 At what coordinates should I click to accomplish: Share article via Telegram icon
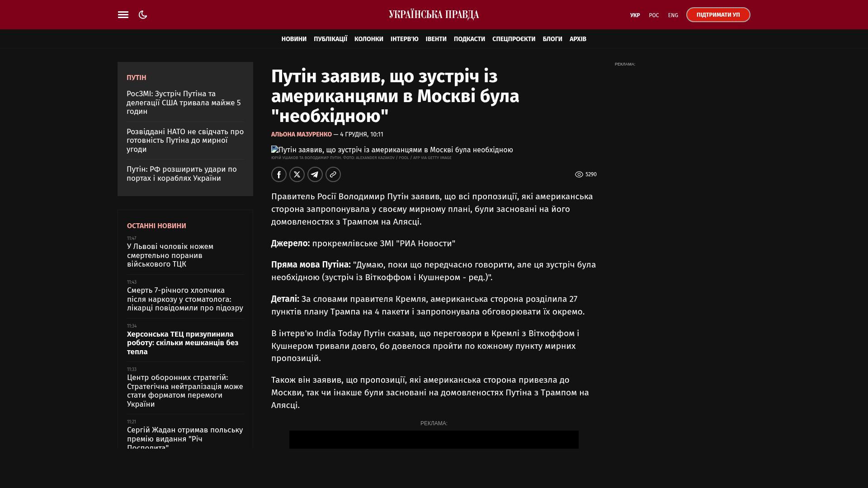pyautogui.click(x=315, y=174)
